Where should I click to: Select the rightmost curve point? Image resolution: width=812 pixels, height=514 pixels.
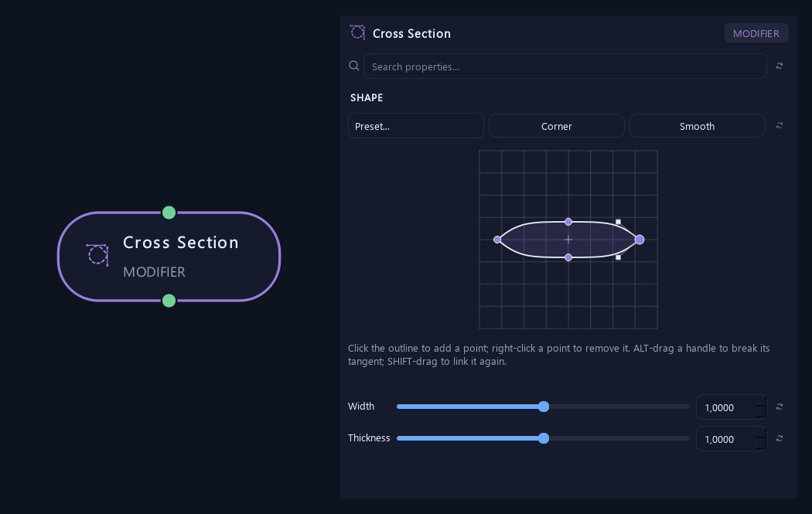point(640,240)
